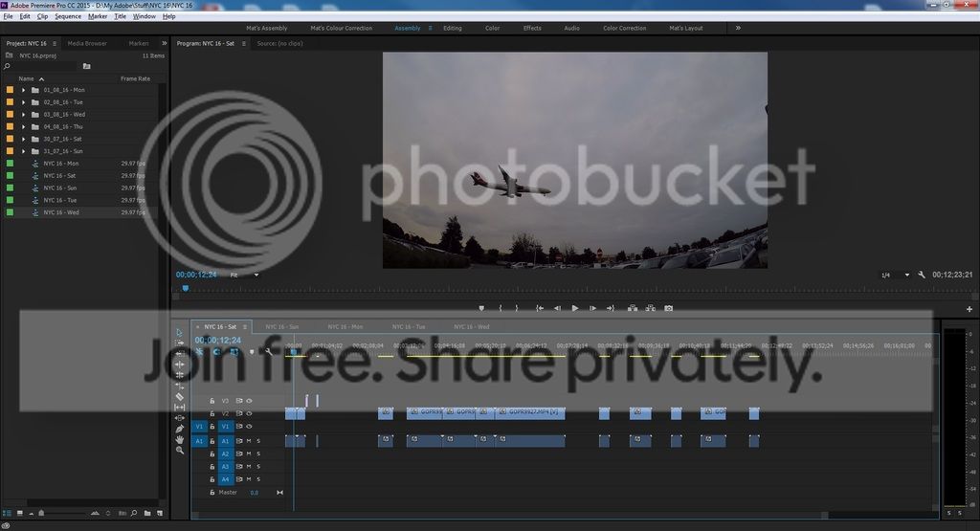Switch to the Color workspace
The width and height of the screenshot is (980, 531).
(x=492, y=29)
